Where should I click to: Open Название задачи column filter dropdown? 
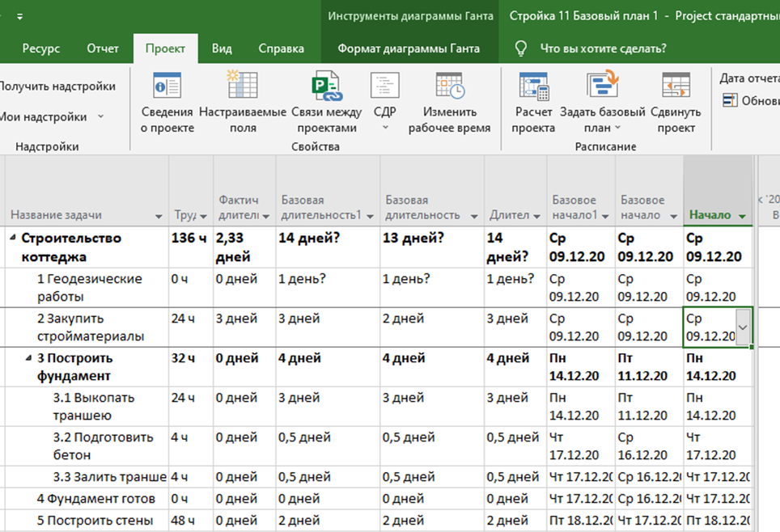(159, 217)
